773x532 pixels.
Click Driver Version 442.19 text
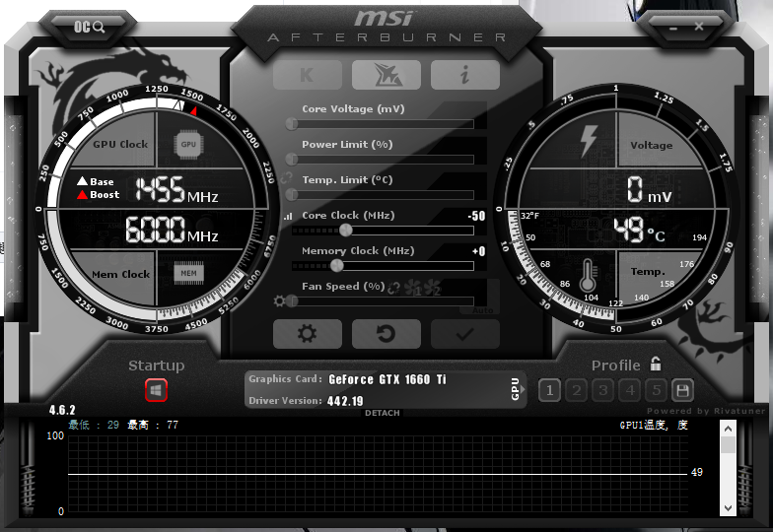click(345, 401)
